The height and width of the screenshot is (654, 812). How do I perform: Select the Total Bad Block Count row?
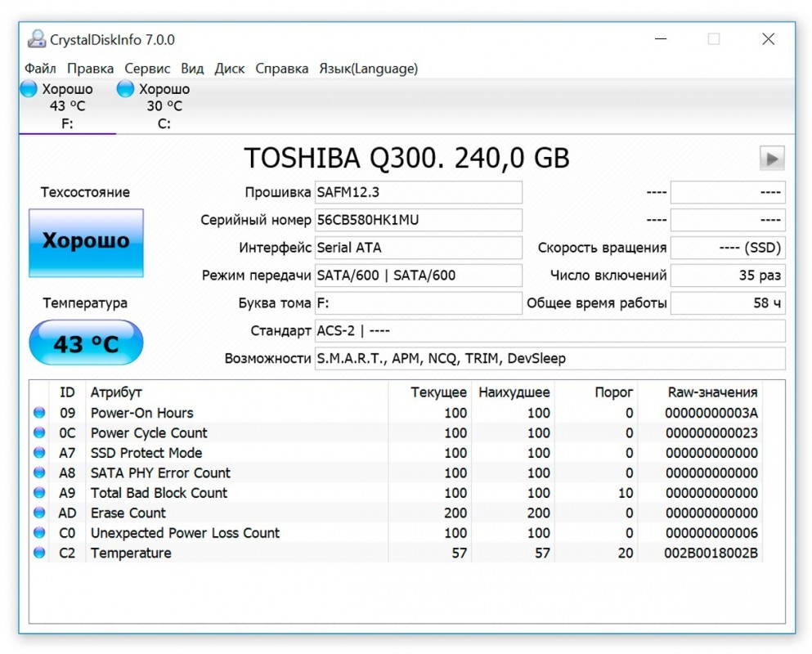click(397, 493)
